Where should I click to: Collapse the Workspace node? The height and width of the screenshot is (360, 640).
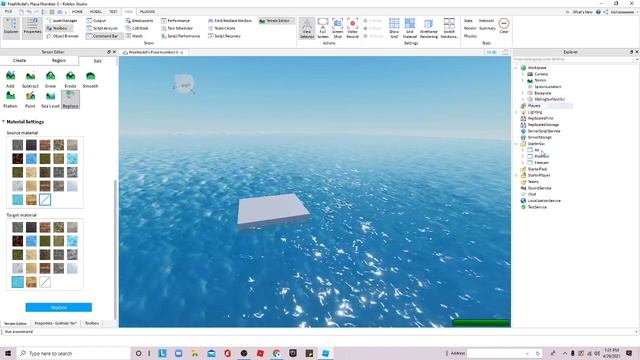[x=516, y=68]
